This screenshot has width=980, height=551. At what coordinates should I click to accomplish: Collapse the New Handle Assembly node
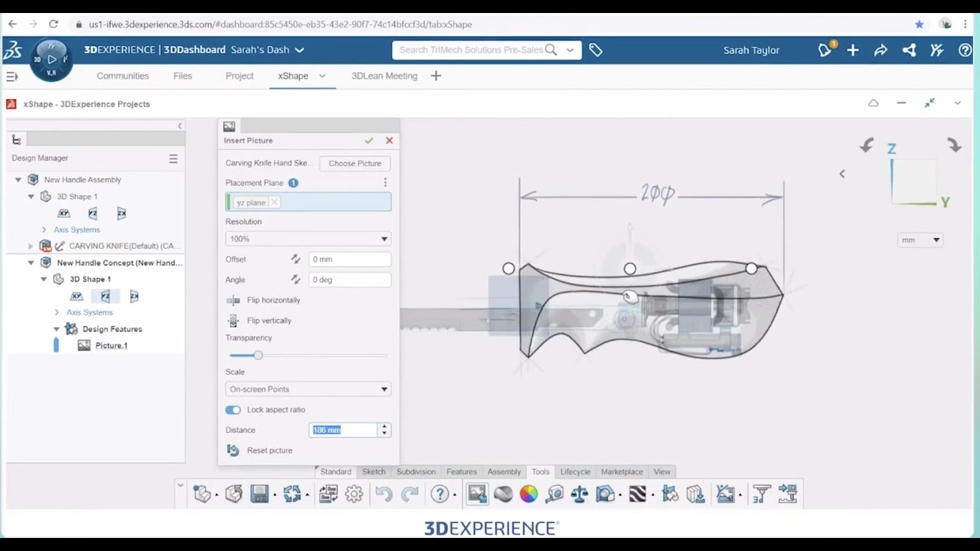click(x=18, y=180)
